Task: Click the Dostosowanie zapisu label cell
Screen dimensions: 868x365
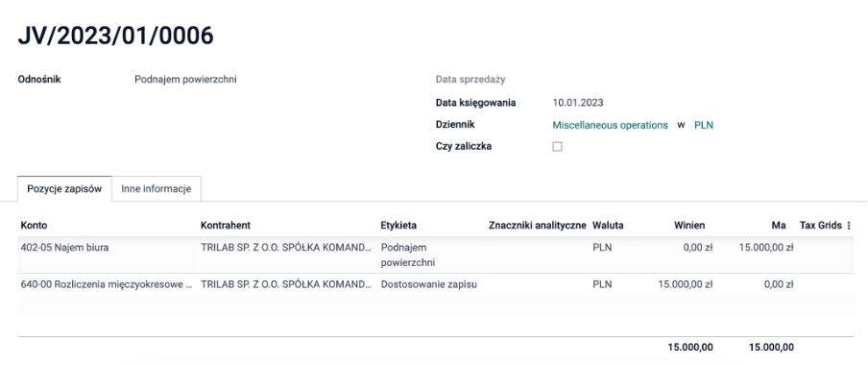Action: click(x=429, y=284)
